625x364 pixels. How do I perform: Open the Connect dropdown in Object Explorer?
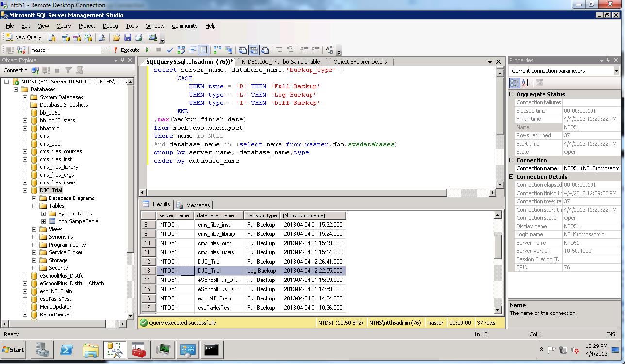[16, 70]
